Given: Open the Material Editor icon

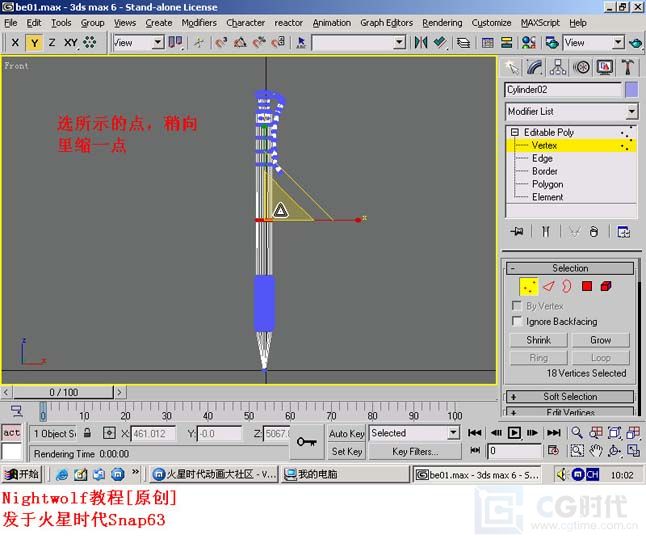Looking at the screenshot, I should coord(529,42).
